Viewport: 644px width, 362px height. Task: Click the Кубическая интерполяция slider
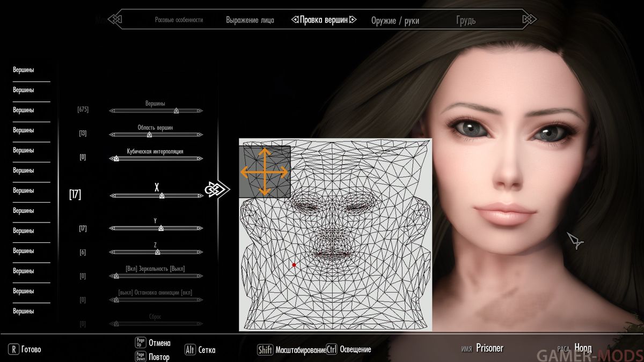156,159
